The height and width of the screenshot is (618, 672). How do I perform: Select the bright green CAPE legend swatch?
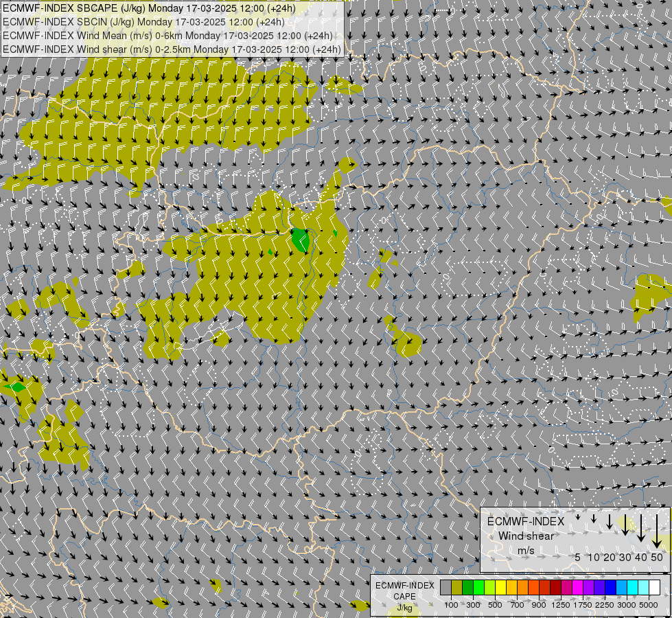pos(478,588)
